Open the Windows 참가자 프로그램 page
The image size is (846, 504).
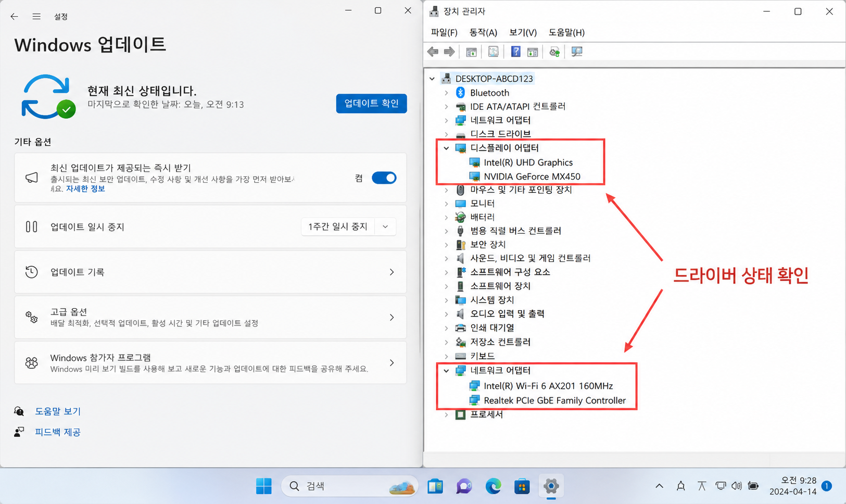pos(210,363)
